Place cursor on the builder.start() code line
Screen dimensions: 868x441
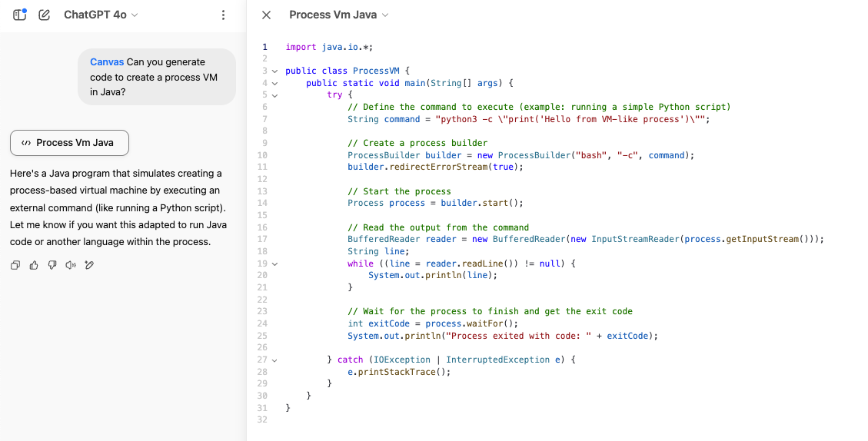click(434, 203)
